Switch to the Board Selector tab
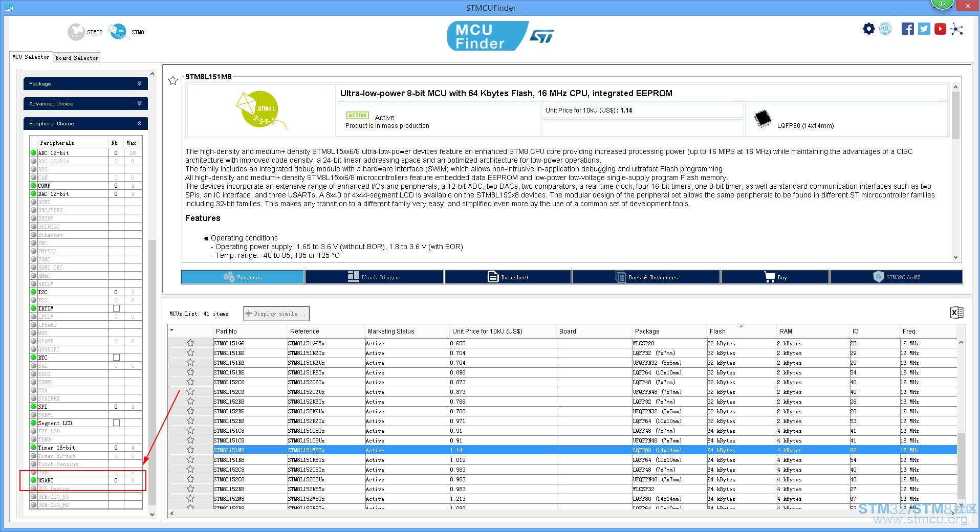980x532 pixels. [x=77, y=58]
